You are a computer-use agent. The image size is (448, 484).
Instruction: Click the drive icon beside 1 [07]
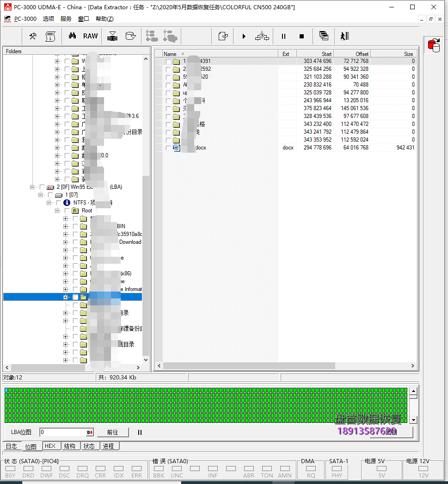(59, 195)
